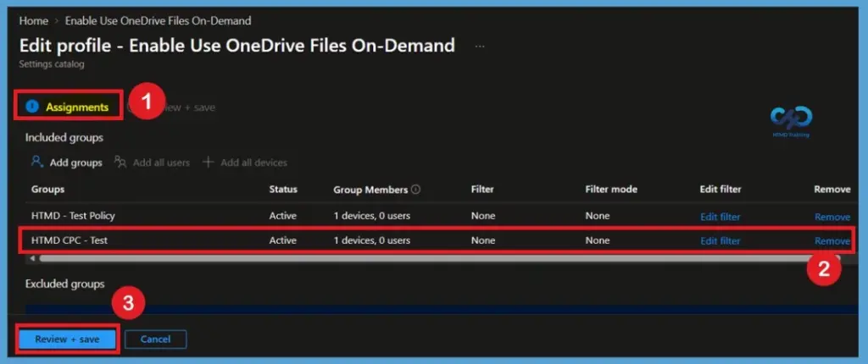Screen dimensions: 868x364
Task: Click Active status for HTMD - Test Policy
Action: [x=282, y=216]
